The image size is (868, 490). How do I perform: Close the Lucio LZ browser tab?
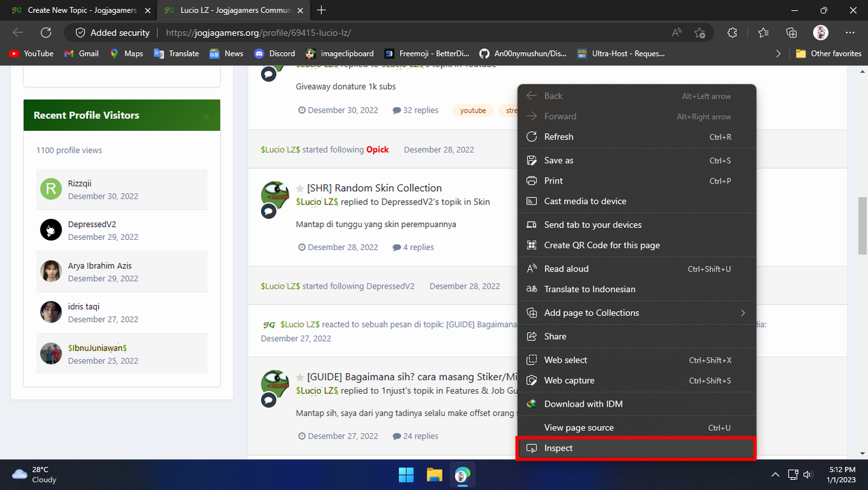[300, 10]
